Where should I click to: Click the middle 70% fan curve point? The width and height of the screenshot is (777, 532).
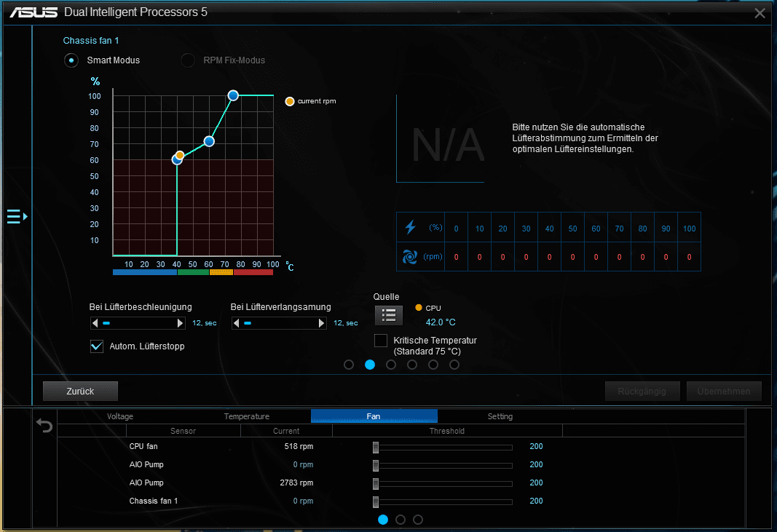(x=209, y=142)
